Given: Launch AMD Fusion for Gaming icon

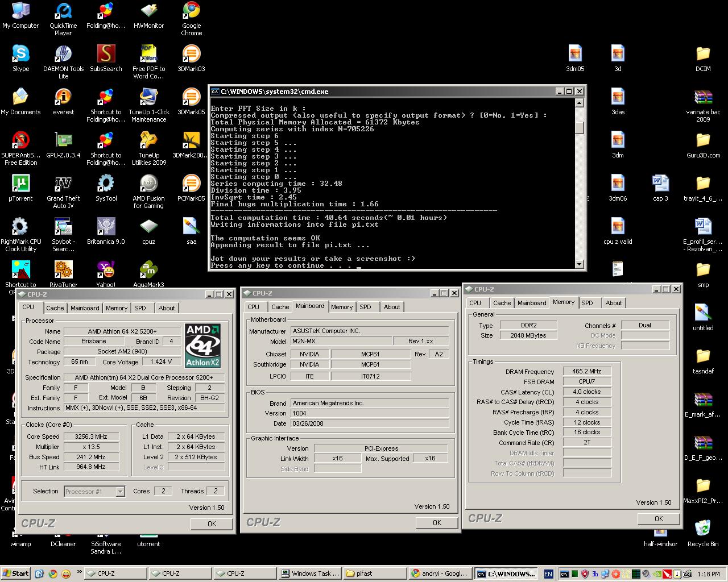Looking at the screenshot, I should coord(148,192).
